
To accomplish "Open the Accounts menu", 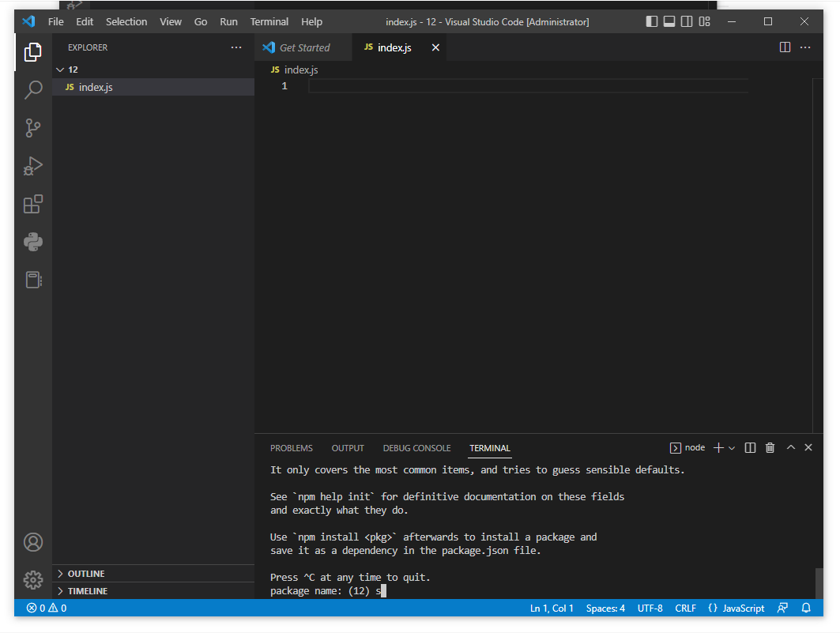I will (x=32, y=542).
